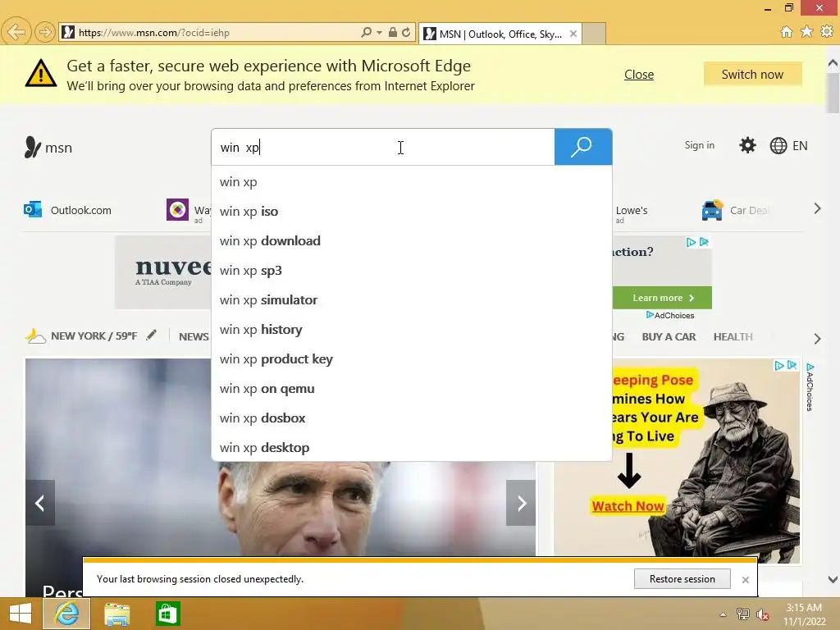This screenshot has width=840, height=630.
Task: Show next story in news carousel
Action: tap(521, 503)
